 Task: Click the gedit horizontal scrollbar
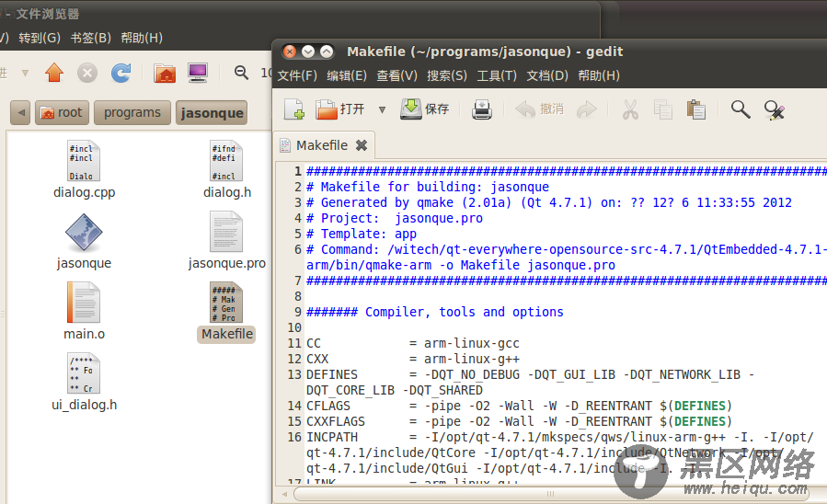pos(549,494)
